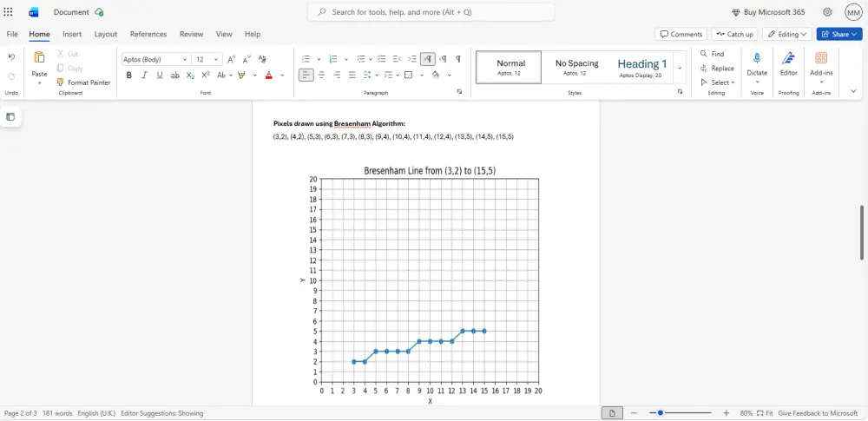
Task: Expand the Paste options arrow
Action: 39,83
